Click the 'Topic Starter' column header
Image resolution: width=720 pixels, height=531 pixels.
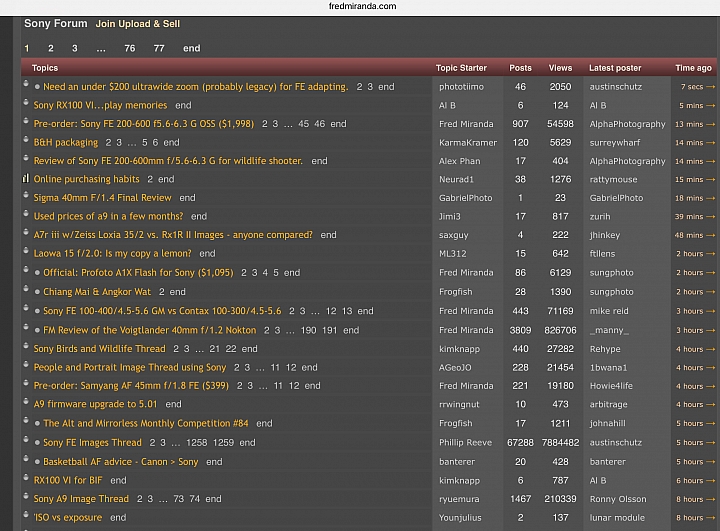point(461,68)
